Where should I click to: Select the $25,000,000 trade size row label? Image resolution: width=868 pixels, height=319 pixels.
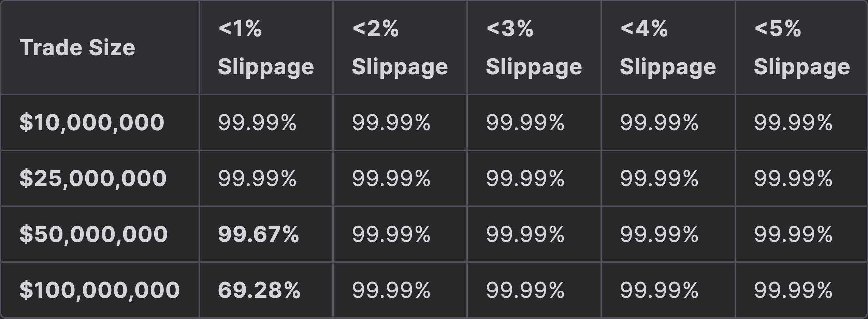(x=93, y=178)
